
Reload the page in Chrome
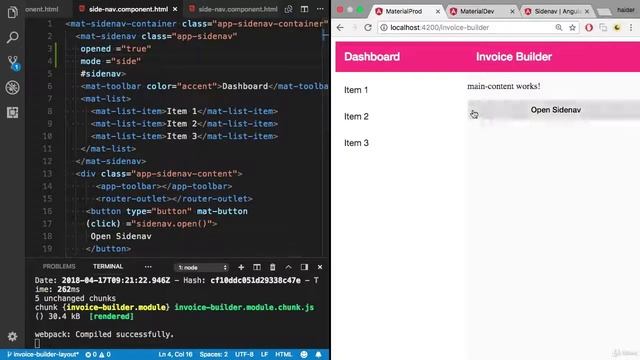click(368, 27)
